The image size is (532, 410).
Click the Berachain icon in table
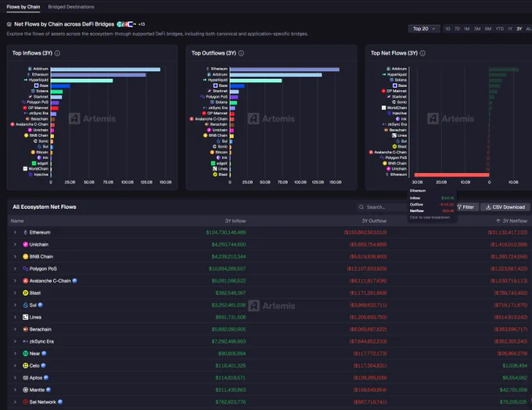[26, 329]
